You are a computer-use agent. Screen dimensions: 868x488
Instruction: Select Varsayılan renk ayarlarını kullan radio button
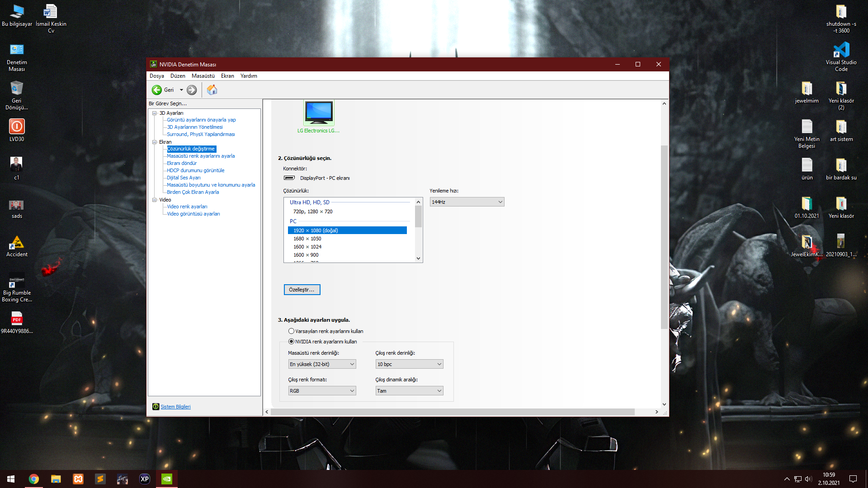tap(292, 331)
